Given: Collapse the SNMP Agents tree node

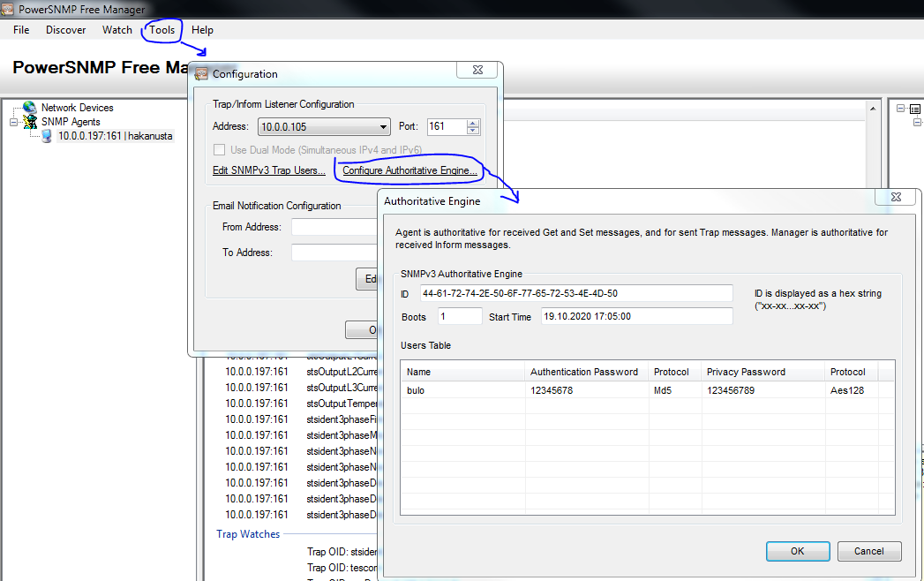Looking at the screenshot, I should 13,122.
